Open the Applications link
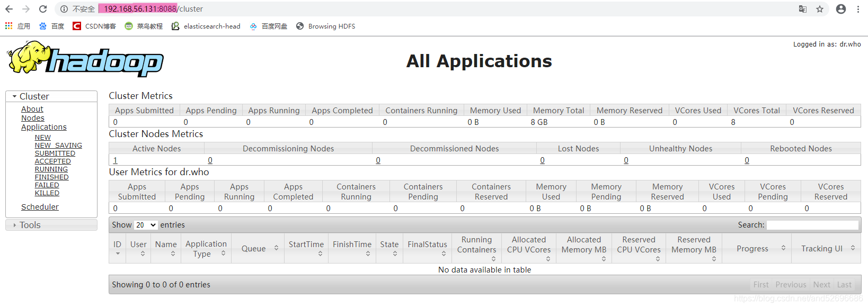 tap(44, 127)
